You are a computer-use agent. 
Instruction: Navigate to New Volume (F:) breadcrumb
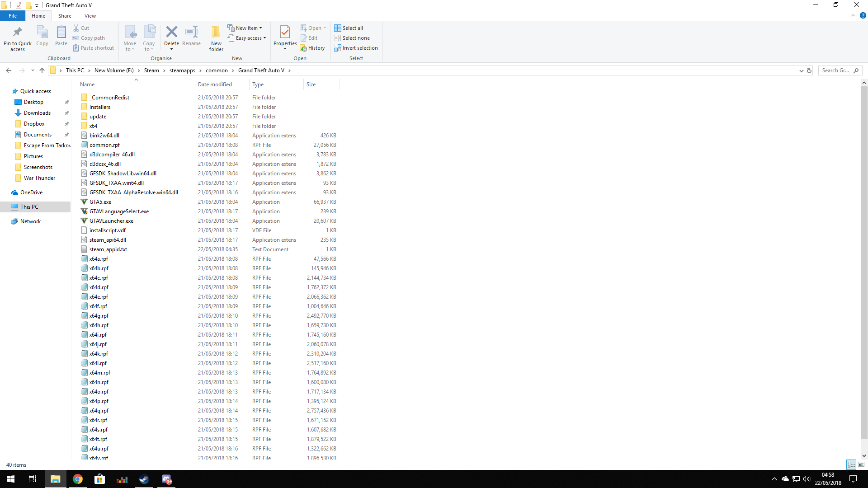114,70
